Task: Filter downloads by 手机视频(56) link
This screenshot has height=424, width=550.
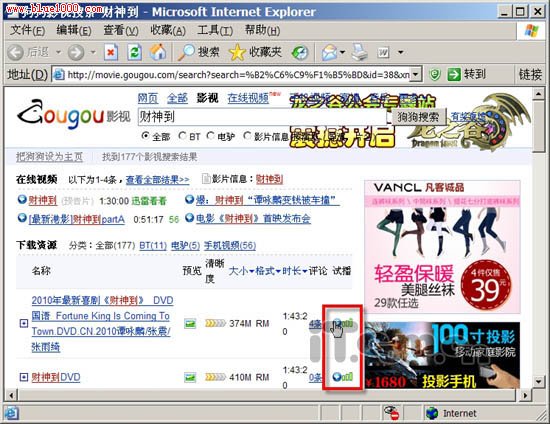Action: [x=230, y=245]
